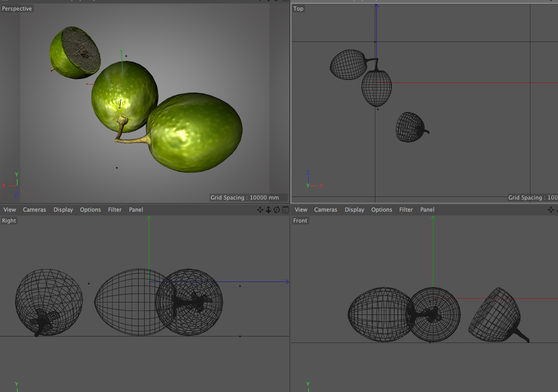The width and height of the screenshot is (558, 392).
Task: Open Display menu in the Front viewport
Action: (x=354, y=210)
